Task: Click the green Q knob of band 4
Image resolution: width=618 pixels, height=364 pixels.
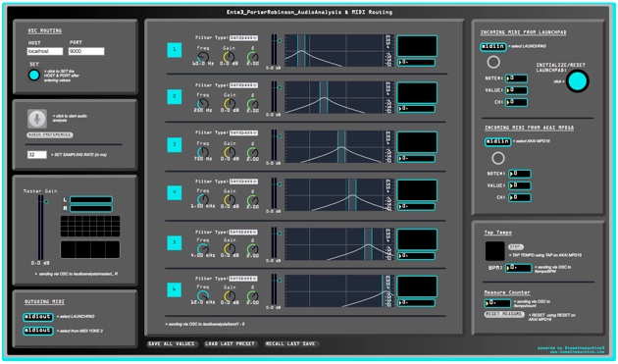Action: pyautogui.click(x=253, y=200)
